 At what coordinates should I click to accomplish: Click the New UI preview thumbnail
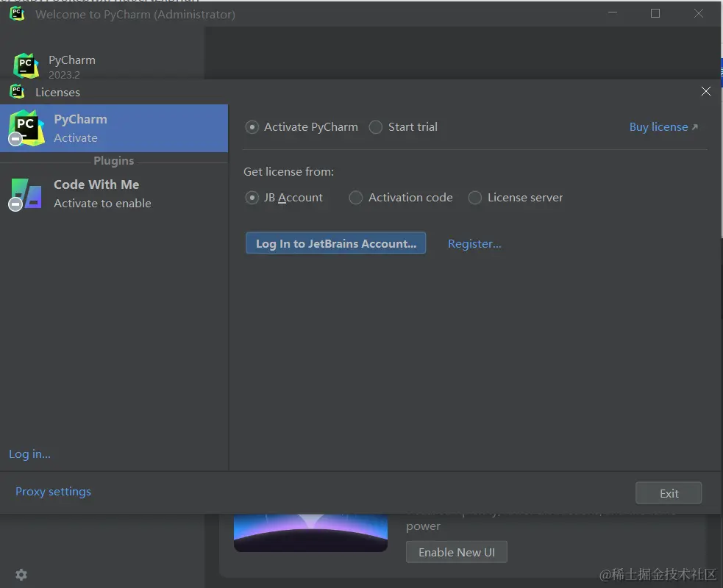point(311,533)
